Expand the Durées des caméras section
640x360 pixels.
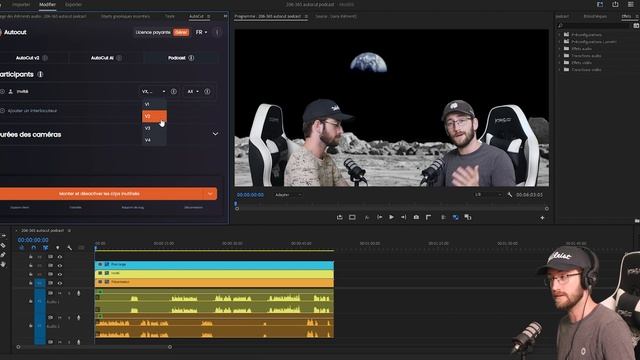[x=215, y=134]
